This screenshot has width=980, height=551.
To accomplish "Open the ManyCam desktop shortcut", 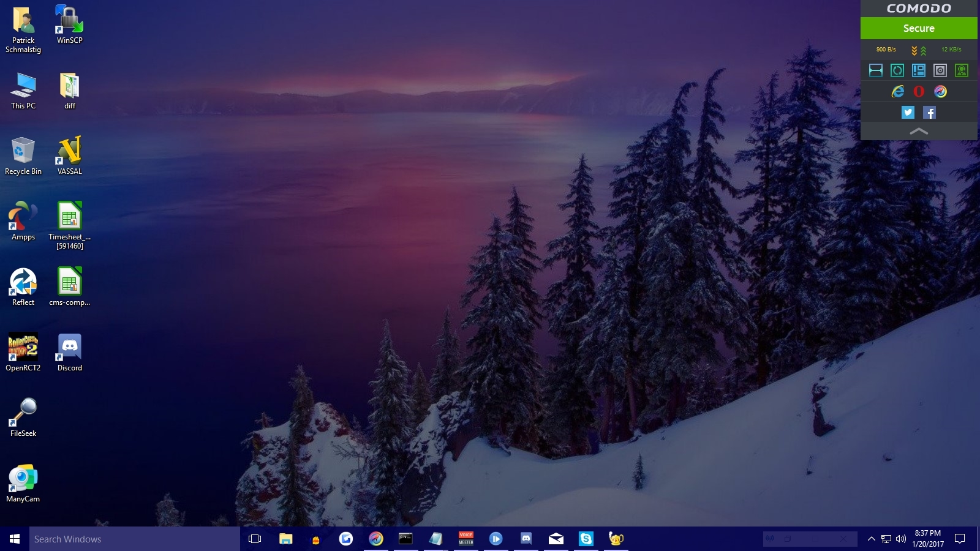I will point(23,484).
